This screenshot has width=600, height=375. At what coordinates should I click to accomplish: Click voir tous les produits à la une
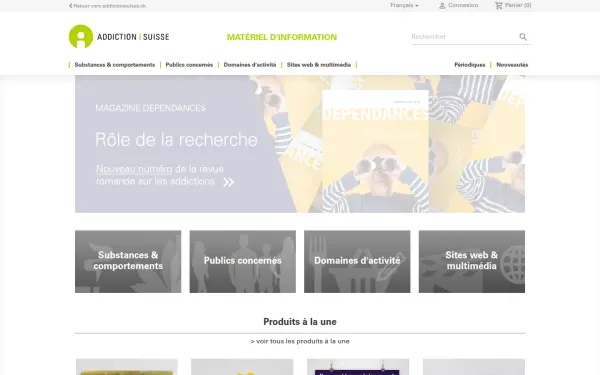coord(300,341)
